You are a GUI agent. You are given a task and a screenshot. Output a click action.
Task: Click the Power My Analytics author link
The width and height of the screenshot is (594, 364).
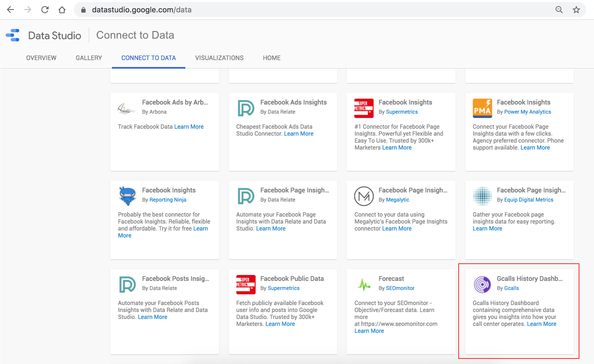tap(527, 112)
